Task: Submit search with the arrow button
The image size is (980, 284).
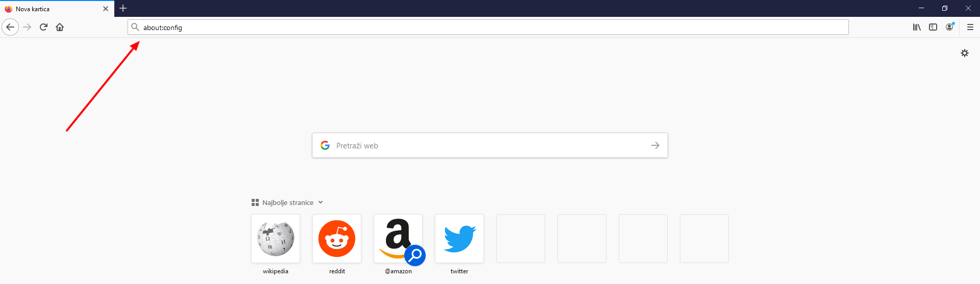Action: click(x=655, y=145)
